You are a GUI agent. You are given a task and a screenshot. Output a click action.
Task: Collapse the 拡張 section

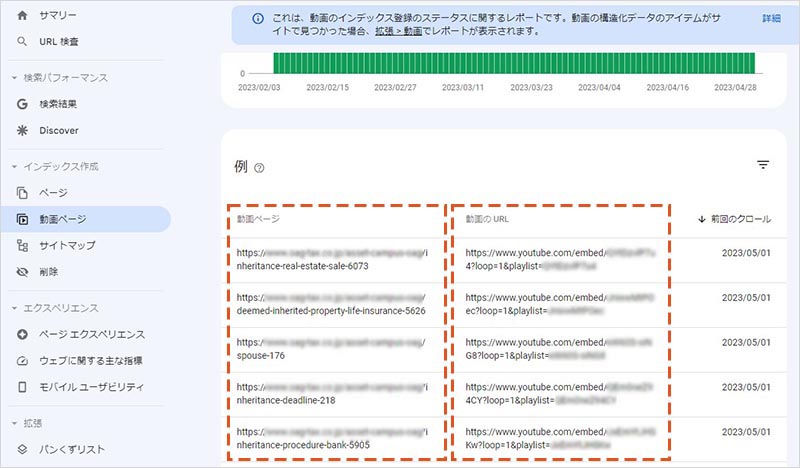(14, 423)
